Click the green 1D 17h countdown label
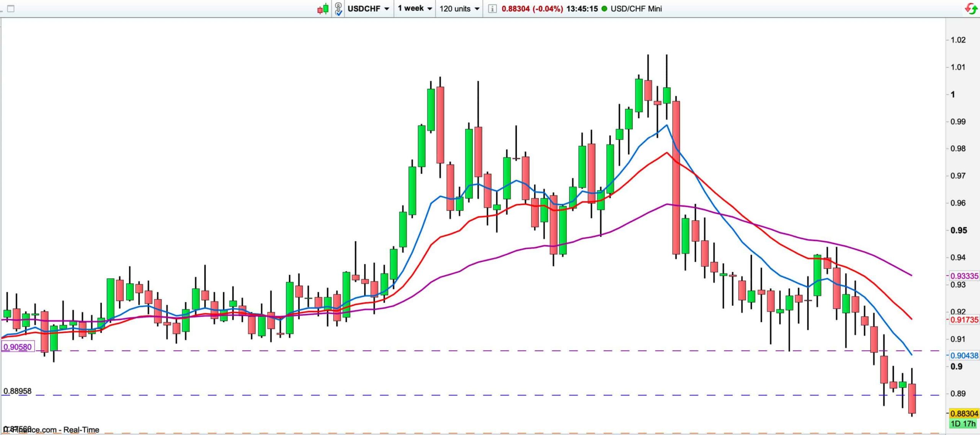This screenshot has width=980, height=435. [x=963, y=424]
